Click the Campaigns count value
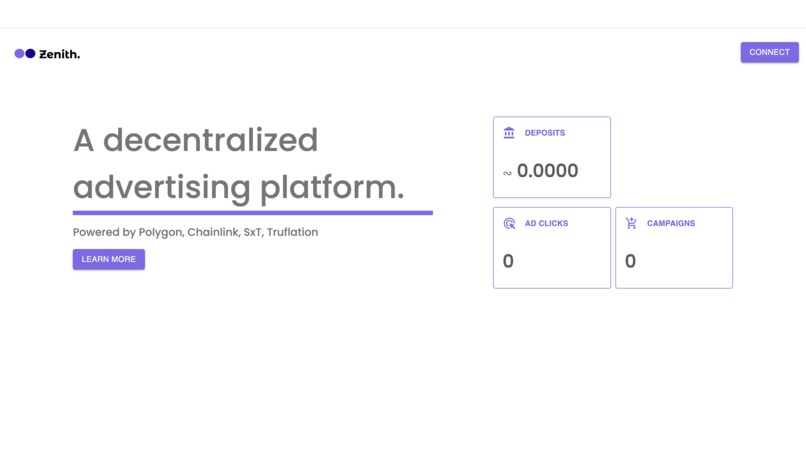Viewport: 806px width, 460px height. click(x=630, y=261)
